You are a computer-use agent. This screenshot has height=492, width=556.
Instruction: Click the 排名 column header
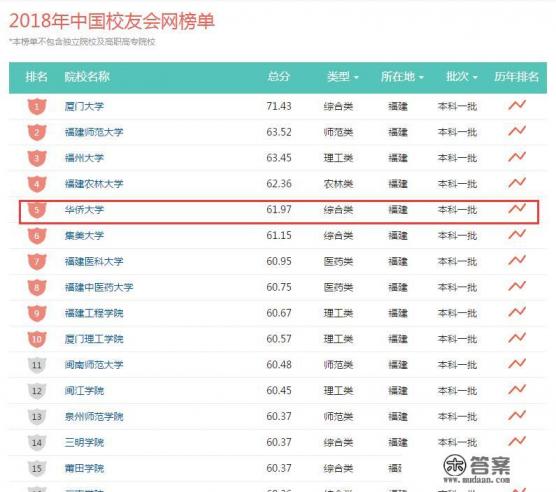tap(37, 77)
